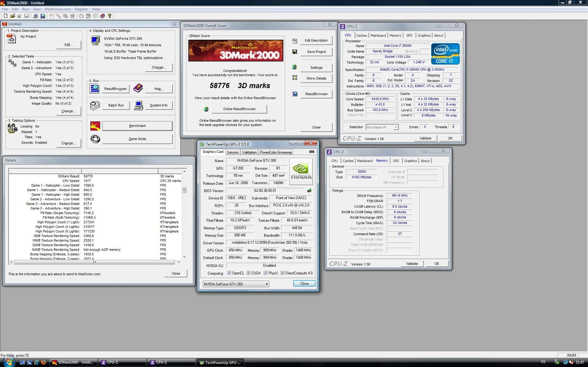Click Change button under Display and CPU Settings
588x367 pixels.
click(159, 68)
